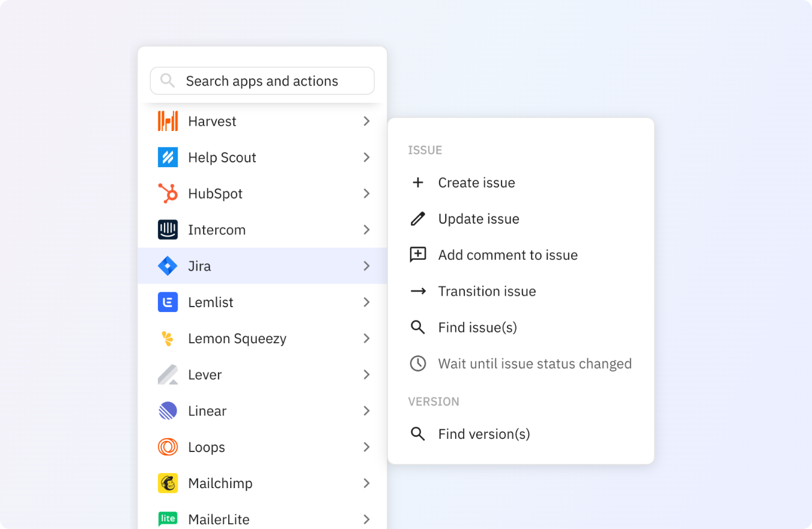Image resolution: width=812 pixels, height=529 pixels.
Task: Expand the Linear row chevron
Action: 366,411
